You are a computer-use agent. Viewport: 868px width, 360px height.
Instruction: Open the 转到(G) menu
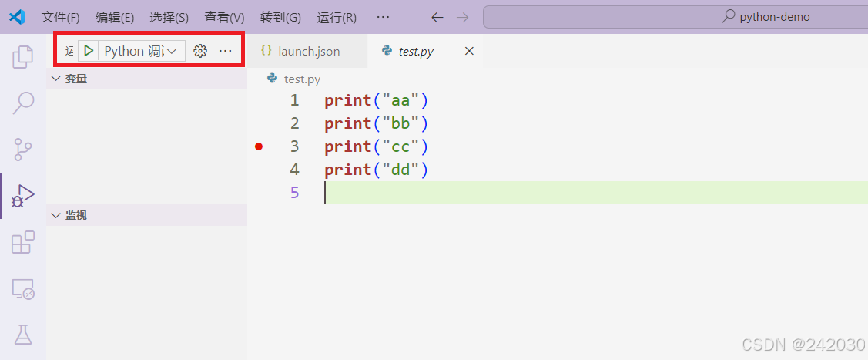pyautogui.click(x=280, y=17)
